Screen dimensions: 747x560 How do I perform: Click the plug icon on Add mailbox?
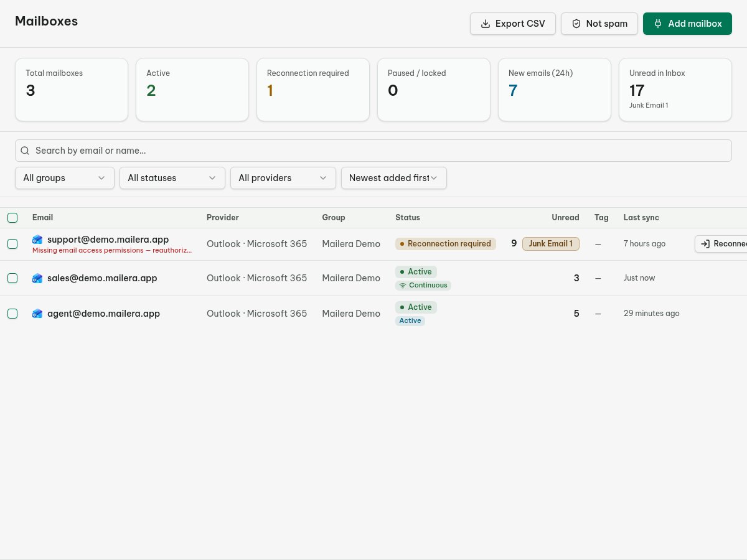[x=658, y=24]
